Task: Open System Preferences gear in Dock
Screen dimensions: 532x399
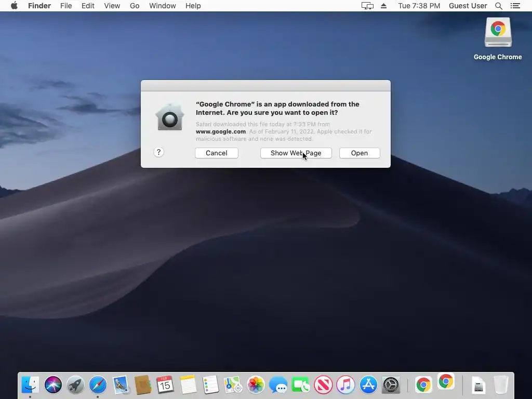Action: 391,385
